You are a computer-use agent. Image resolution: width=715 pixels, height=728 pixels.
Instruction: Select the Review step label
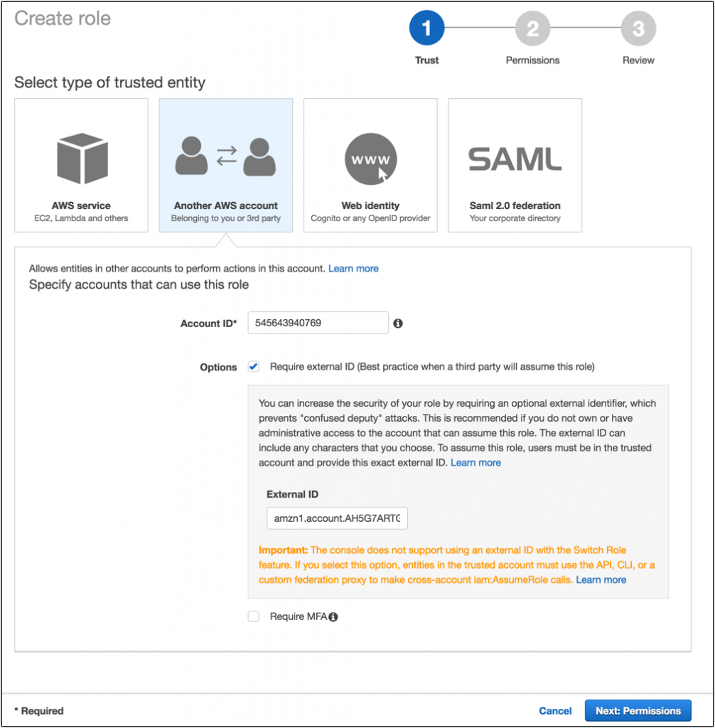point(638,60)
